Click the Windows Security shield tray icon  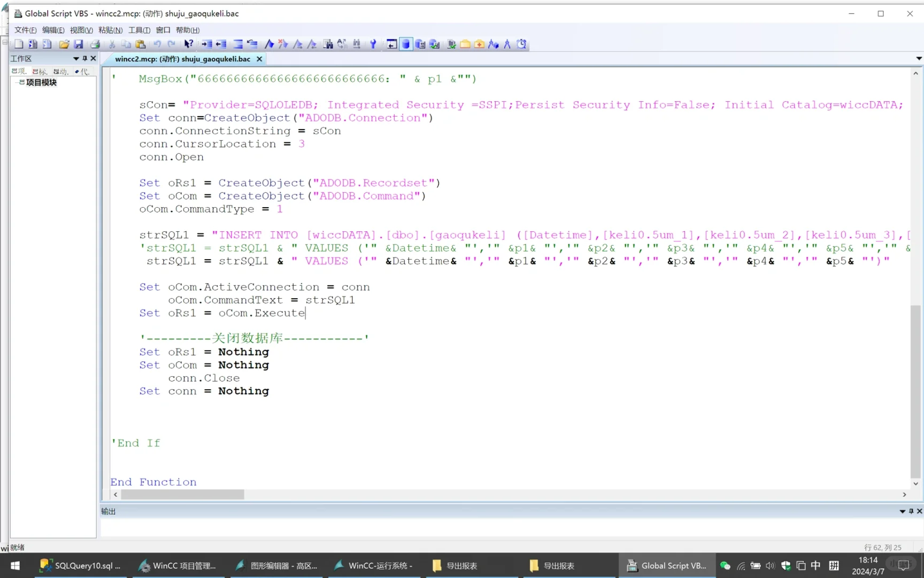pos(786,566)
